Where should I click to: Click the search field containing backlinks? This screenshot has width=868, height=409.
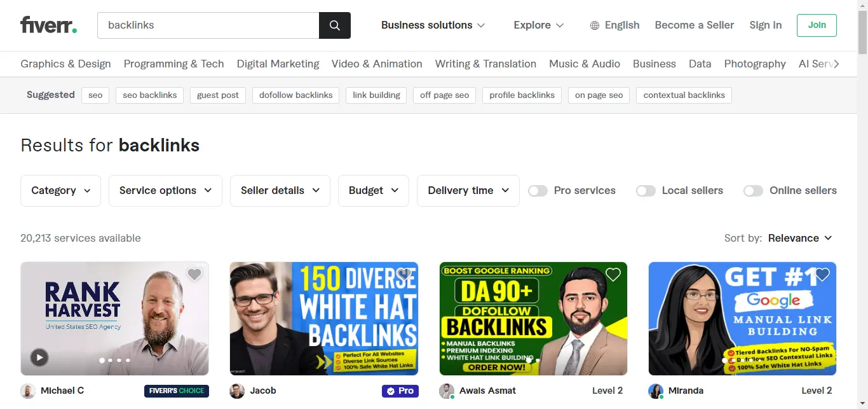(208, 25)
